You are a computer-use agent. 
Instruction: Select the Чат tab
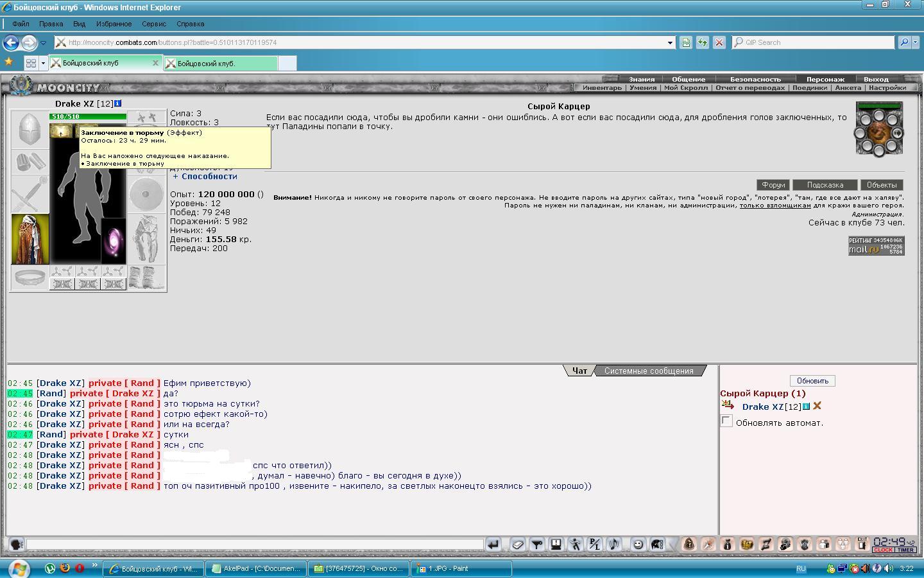[579, 371]
